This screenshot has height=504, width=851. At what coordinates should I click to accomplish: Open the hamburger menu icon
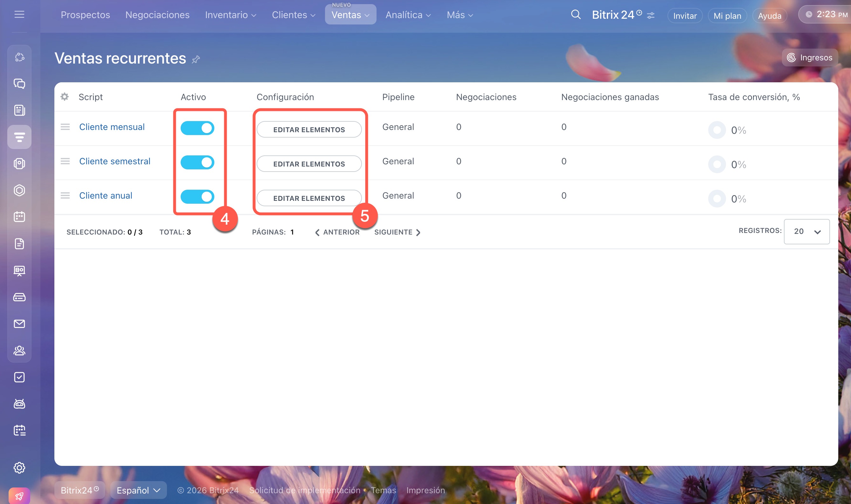click(x=19, y=14)
